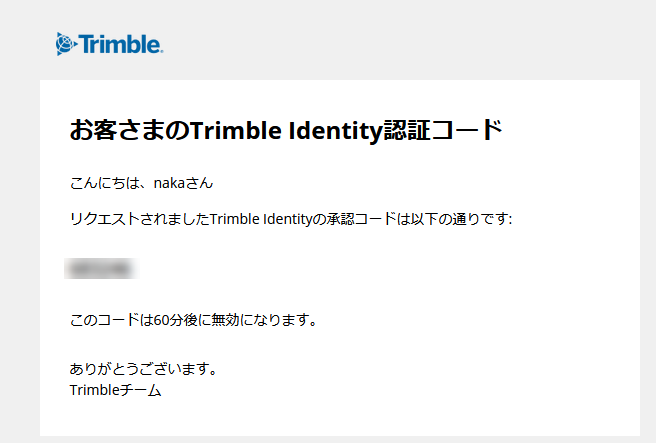This screenshot has height=443, width=656.
Task: Click the name naka in the greeting
Action: [x=170, y=183]
